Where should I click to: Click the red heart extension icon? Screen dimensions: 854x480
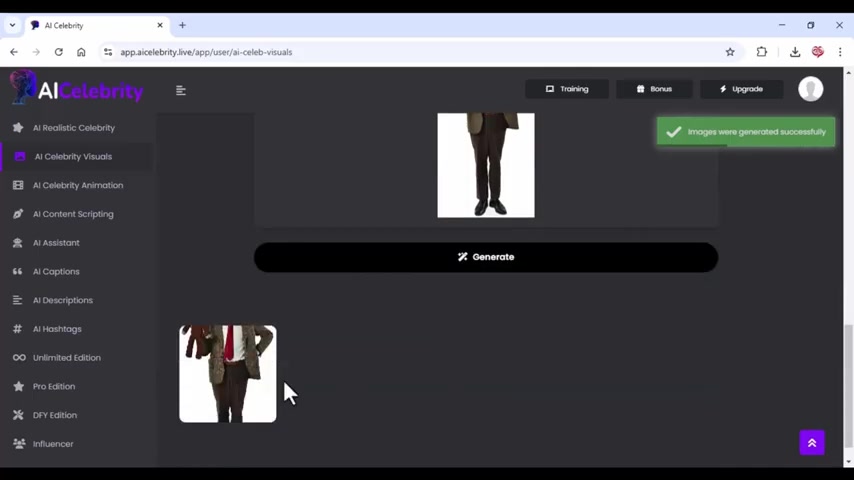(x=818, y=52)
